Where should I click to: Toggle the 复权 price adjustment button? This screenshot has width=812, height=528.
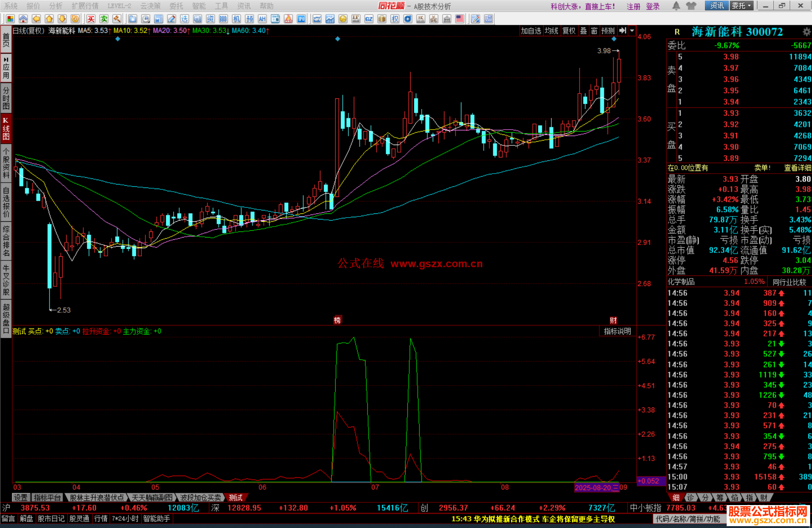569,31
